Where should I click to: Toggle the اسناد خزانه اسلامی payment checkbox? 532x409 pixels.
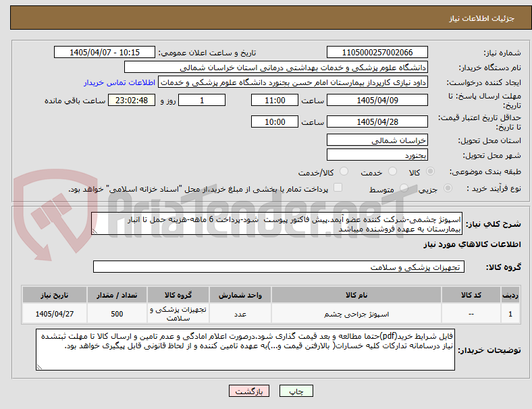point(338,188)
